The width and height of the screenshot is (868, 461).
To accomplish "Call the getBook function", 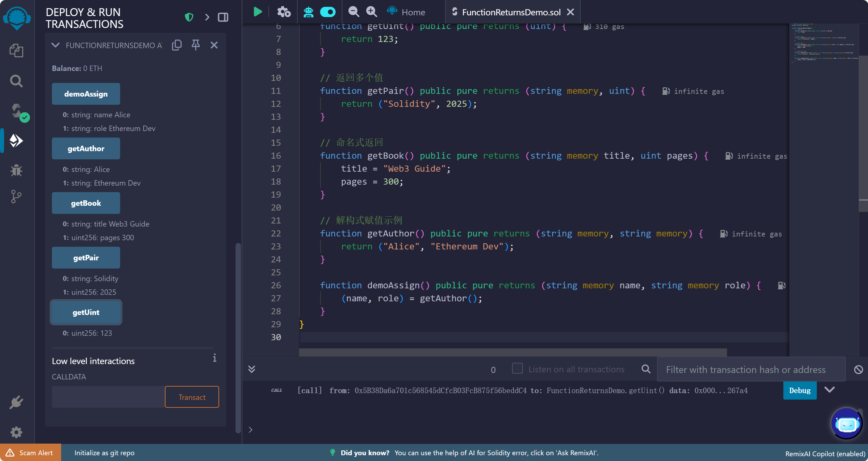I will click(86, 203).
